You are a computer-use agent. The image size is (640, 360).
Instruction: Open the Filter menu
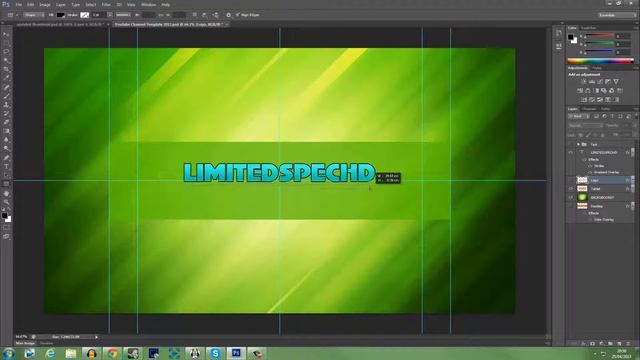click(106, 4)
